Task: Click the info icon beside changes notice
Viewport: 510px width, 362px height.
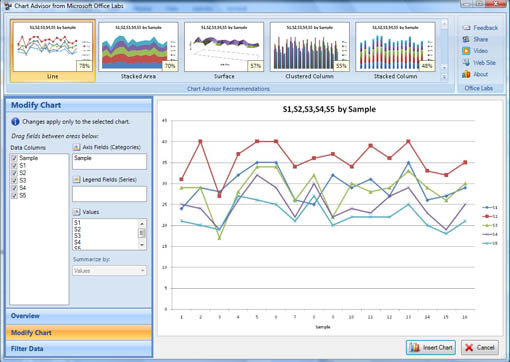Action: pos(15,122)
